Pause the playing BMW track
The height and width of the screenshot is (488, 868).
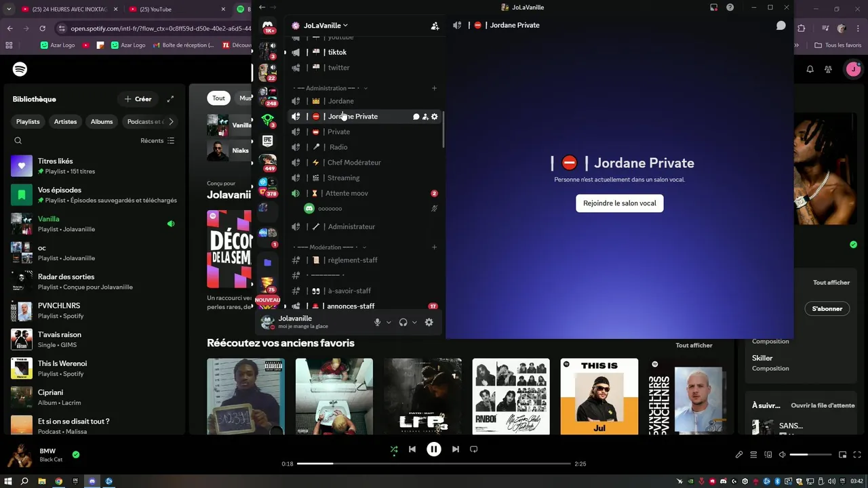coord(434,449)
